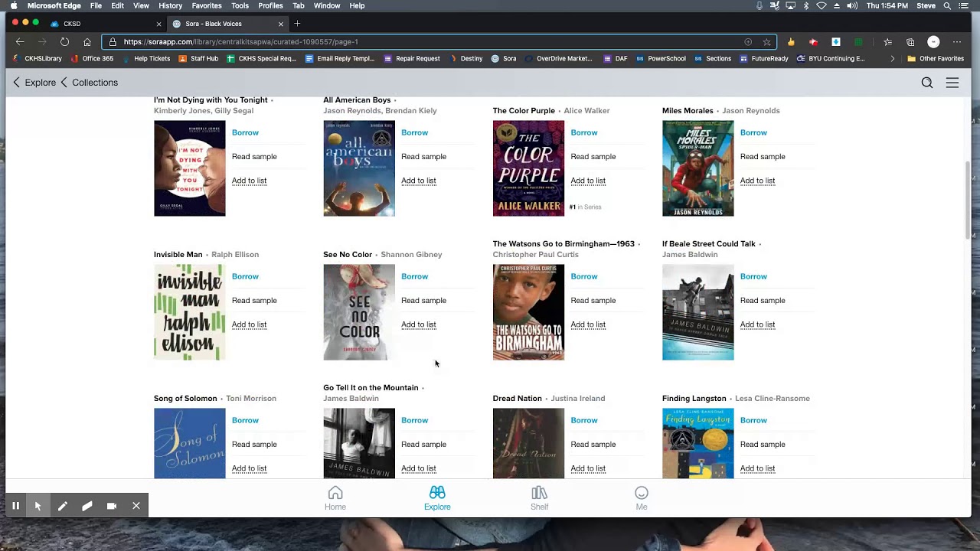The image size is (980, 551).
Task: Borrow The Color Purple
Action: click(x=584, y=132)
